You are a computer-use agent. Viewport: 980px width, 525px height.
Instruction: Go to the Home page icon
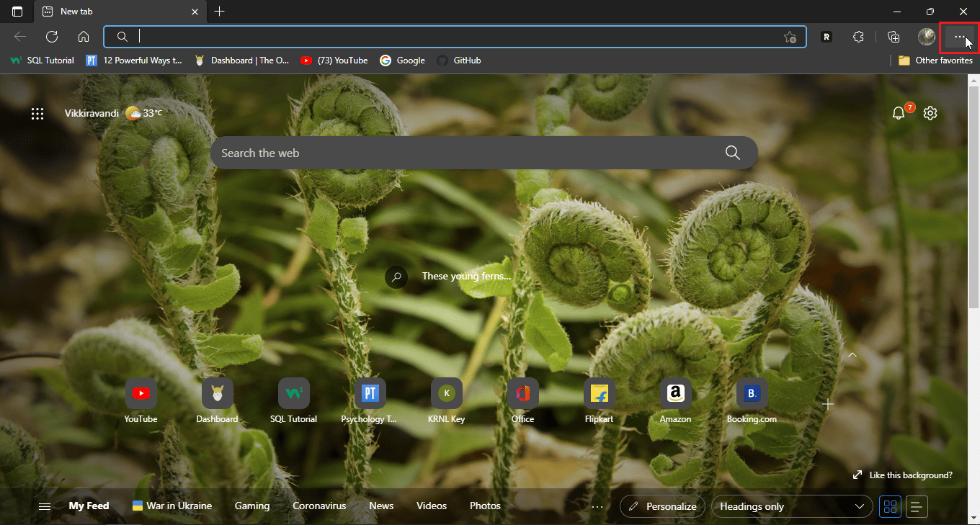pos(84,37)
